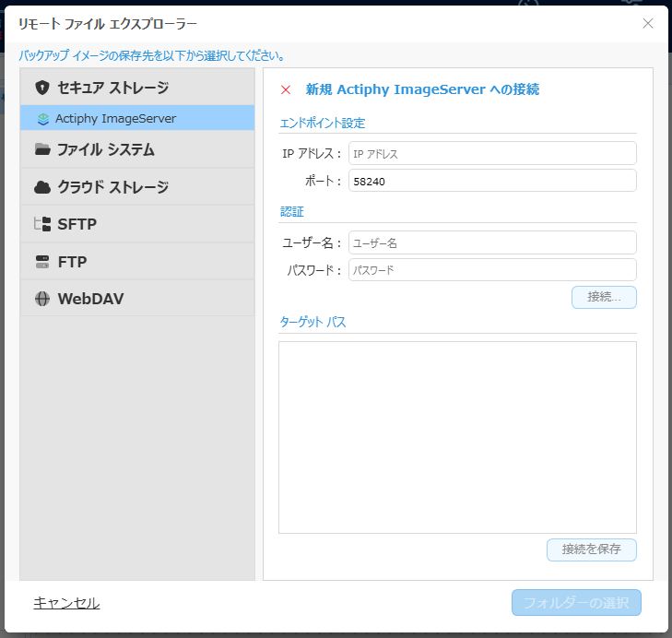Click the Actiphy ImageServer layered logo icon
Image resolution: width=672 pixels, height=638 pixels.
point(43,119)
